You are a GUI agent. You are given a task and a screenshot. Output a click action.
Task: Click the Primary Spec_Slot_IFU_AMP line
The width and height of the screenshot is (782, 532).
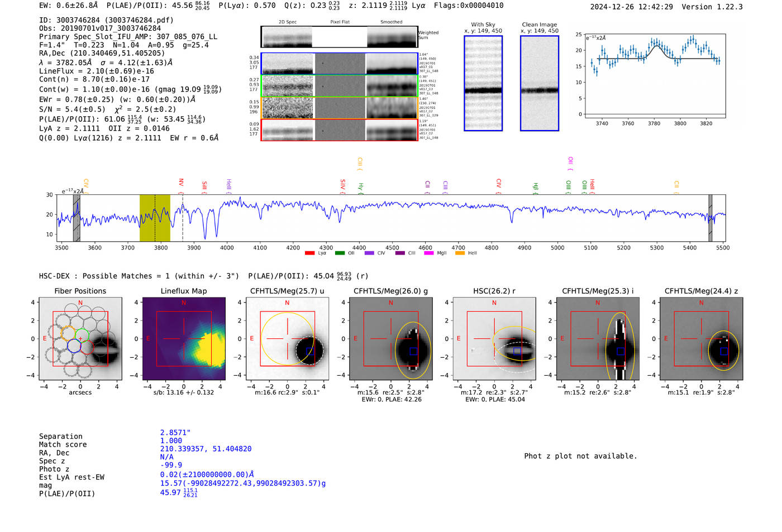click(128, 37)
